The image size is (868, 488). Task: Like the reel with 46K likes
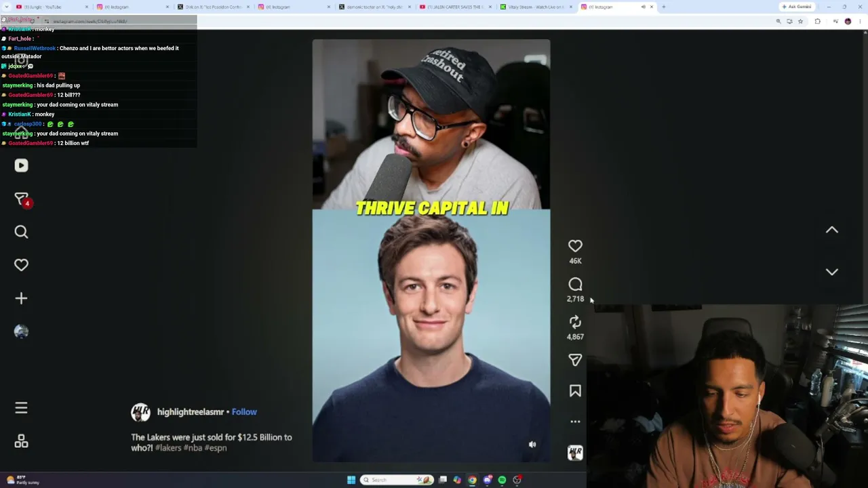click(x=575, y=246)
